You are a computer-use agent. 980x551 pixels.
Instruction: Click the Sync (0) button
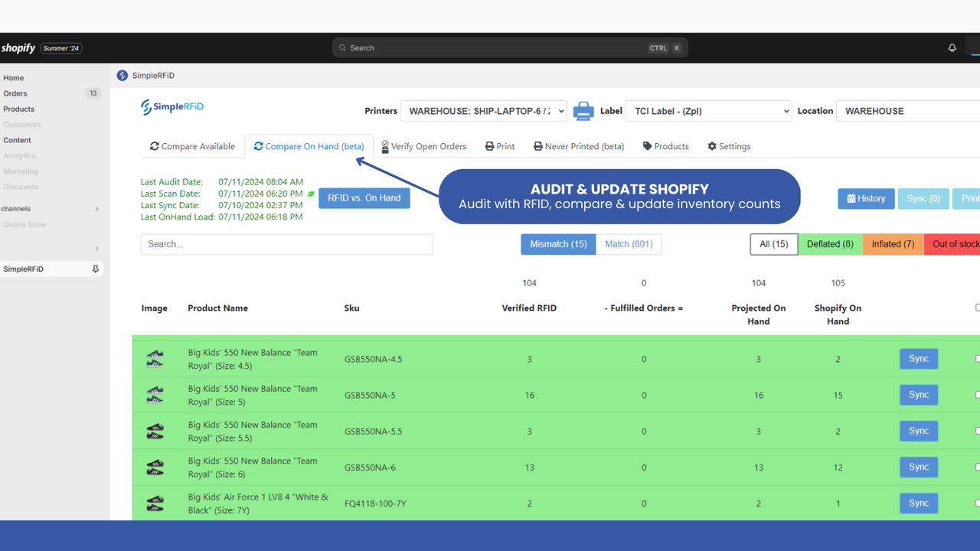(x=923, y=198)
